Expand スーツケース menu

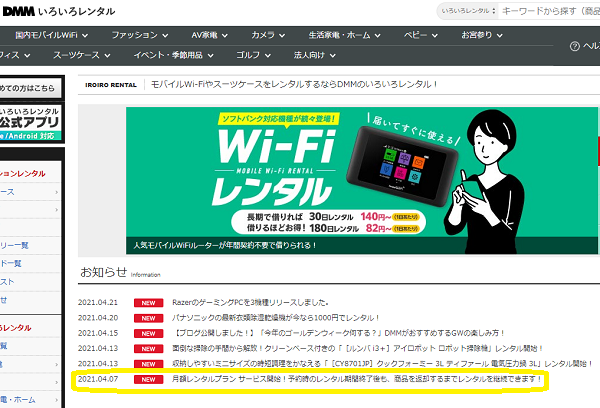pyautogui.click(x=82, y=55)
